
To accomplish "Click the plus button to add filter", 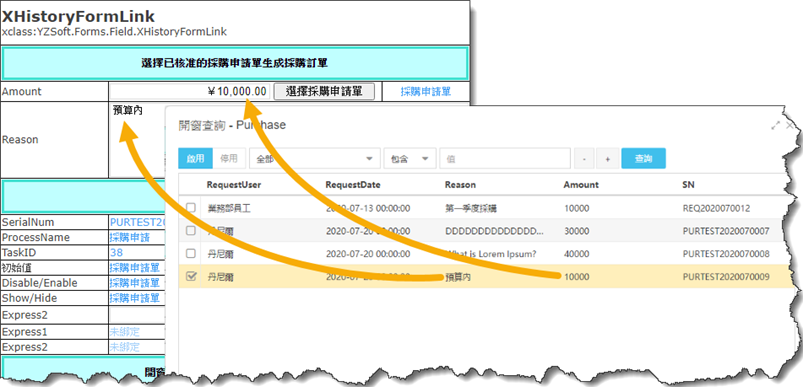I will pyautogui.click(x=607, y=159).
